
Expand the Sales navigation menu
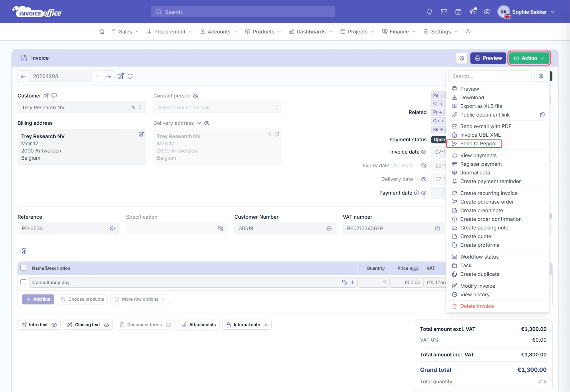(125, 32)
